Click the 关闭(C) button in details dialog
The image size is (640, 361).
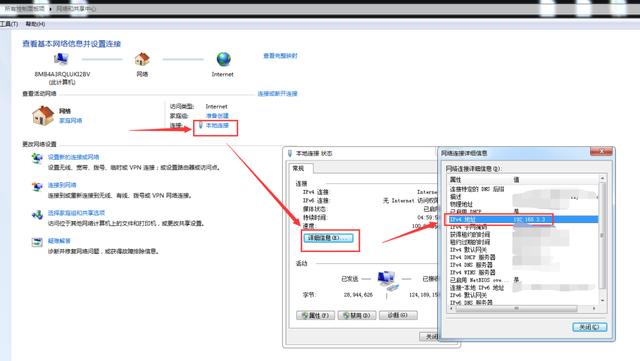click(x=589, y=327)
